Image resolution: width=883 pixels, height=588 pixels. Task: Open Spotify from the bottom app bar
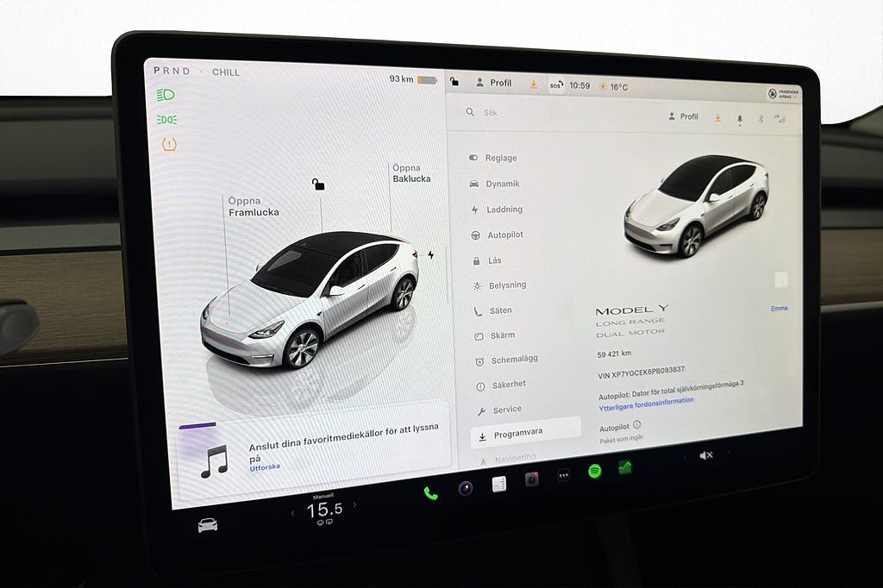click(x=594, y=471)
